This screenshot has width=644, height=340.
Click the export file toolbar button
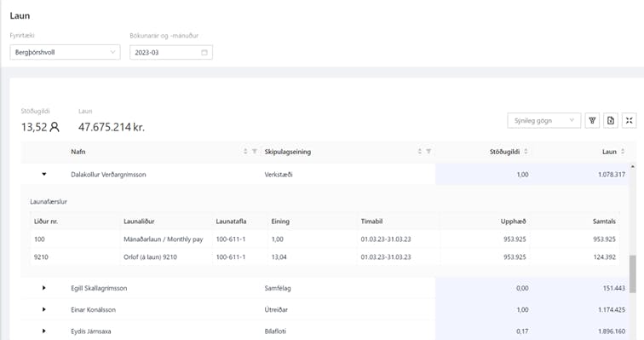611,121
